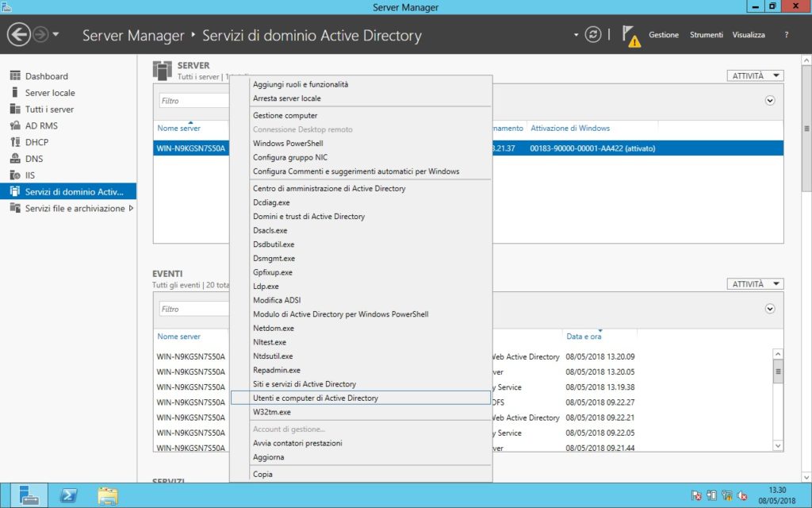
Task: Open Gestione computer from context menu
Action: click(x=361, y=115)
